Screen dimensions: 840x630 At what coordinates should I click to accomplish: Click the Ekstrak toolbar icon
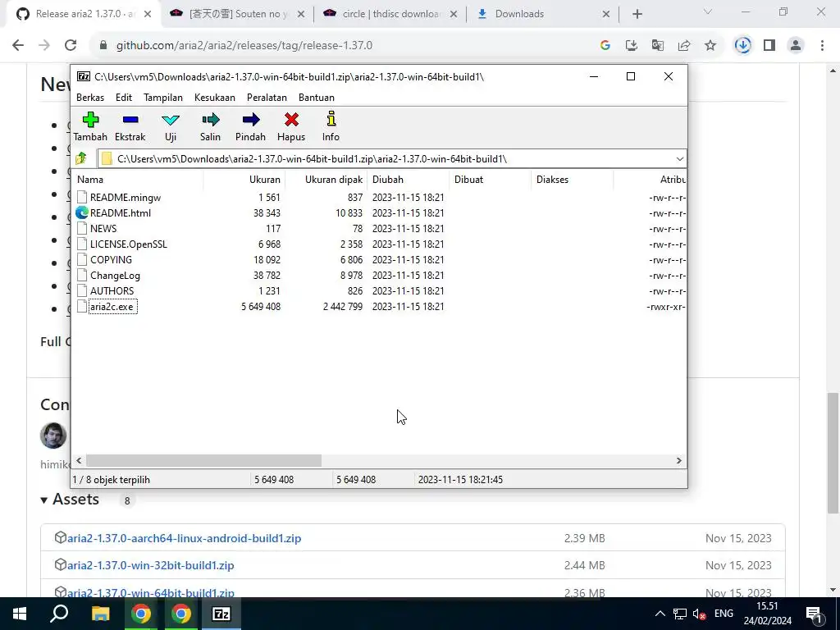[130, 120]
